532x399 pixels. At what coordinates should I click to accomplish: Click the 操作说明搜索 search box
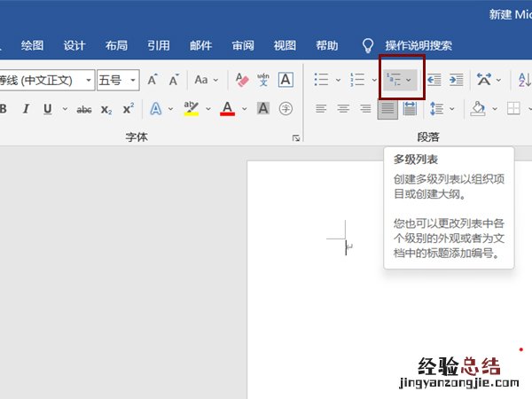pos(418,45)
